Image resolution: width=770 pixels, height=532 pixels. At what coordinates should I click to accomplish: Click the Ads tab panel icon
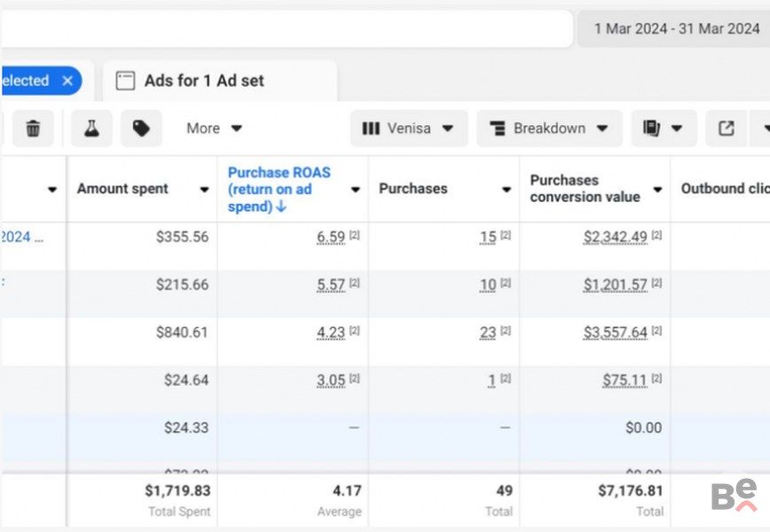click(x=125, y=81)
